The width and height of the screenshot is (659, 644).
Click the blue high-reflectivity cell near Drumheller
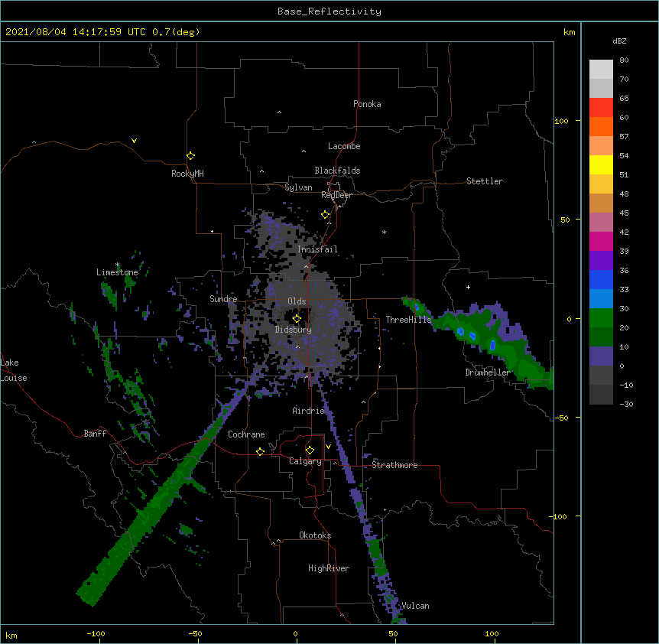492,346
